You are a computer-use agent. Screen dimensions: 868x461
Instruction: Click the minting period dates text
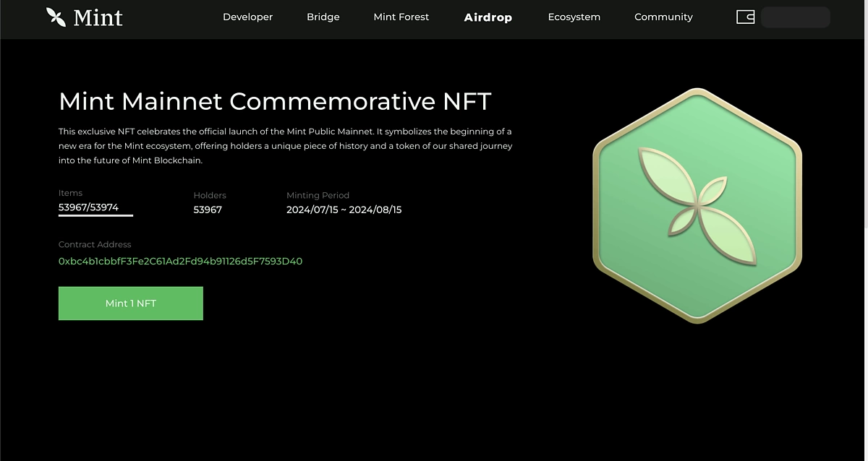pyautogui.click(x=344, y=210)
